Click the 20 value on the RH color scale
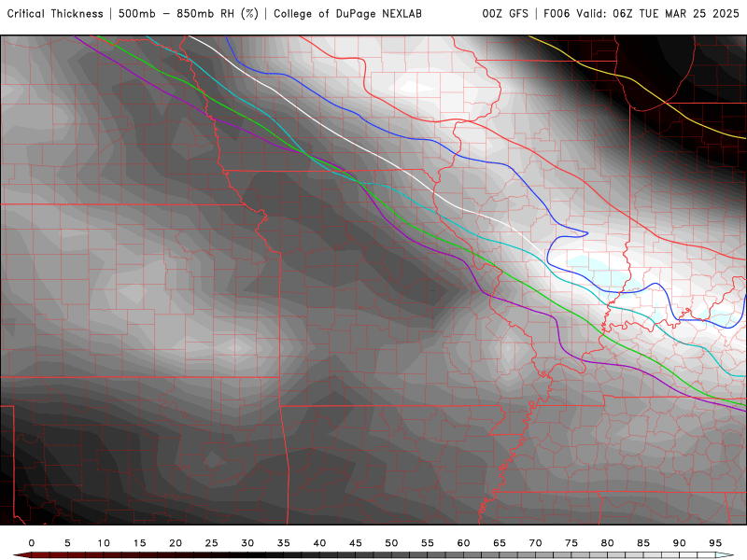Image resolution: width=747 pixels, height=560 pixels. pyautogui.click(x=176, y=543)
